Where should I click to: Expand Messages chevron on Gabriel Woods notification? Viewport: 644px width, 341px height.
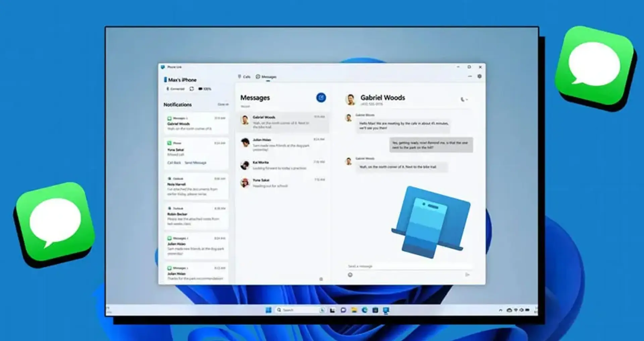[187, 118]
